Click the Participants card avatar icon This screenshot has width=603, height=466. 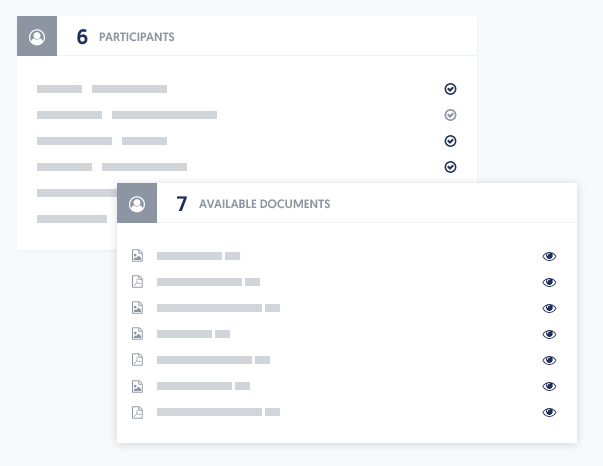(x=37, y=37)
